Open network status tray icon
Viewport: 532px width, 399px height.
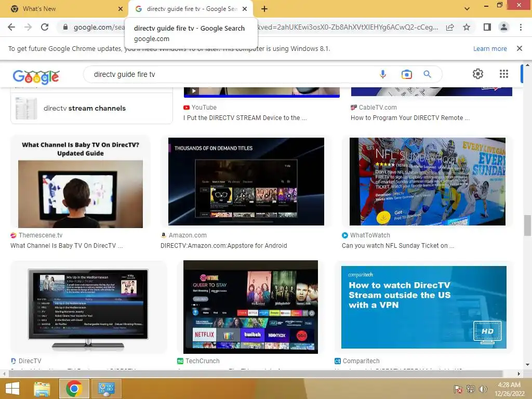coord(471,389)
